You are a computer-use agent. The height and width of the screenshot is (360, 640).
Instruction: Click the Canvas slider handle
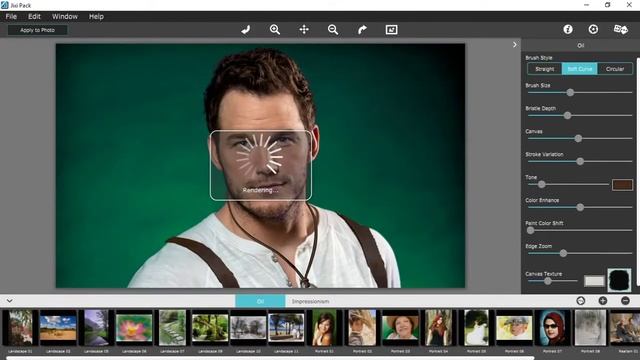click(x=578, y=139)
